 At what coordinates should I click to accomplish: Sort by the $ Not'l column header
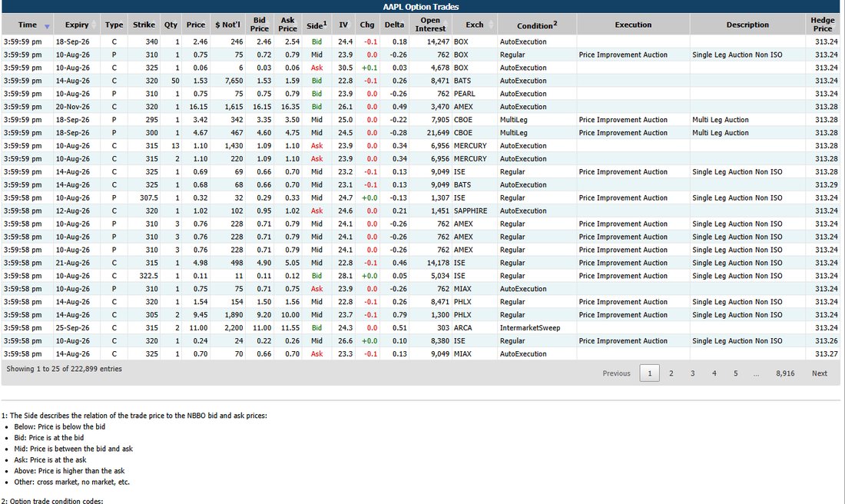click(227, 25)
